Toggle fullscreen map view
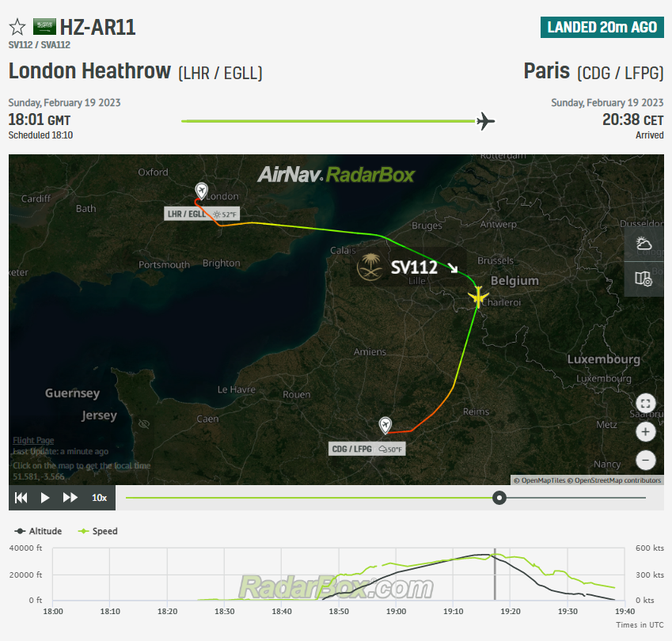 [645, 403]
